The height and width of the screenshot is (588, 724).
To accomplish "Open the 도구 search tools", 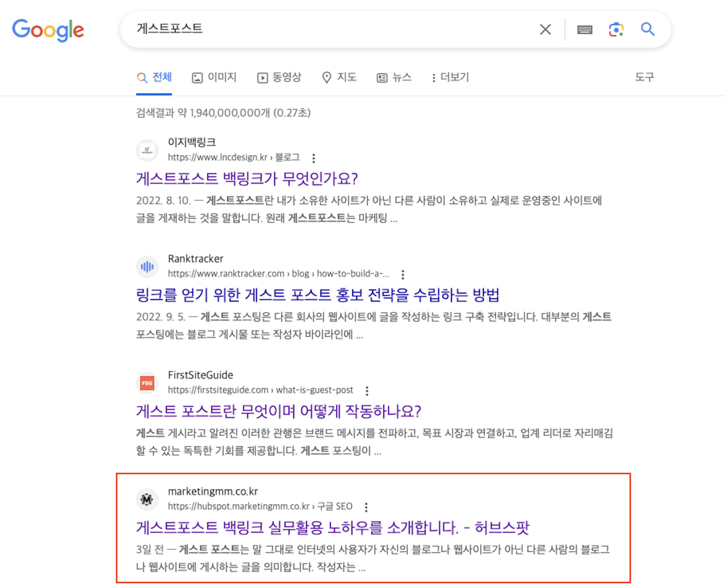I will click(644, 77).
